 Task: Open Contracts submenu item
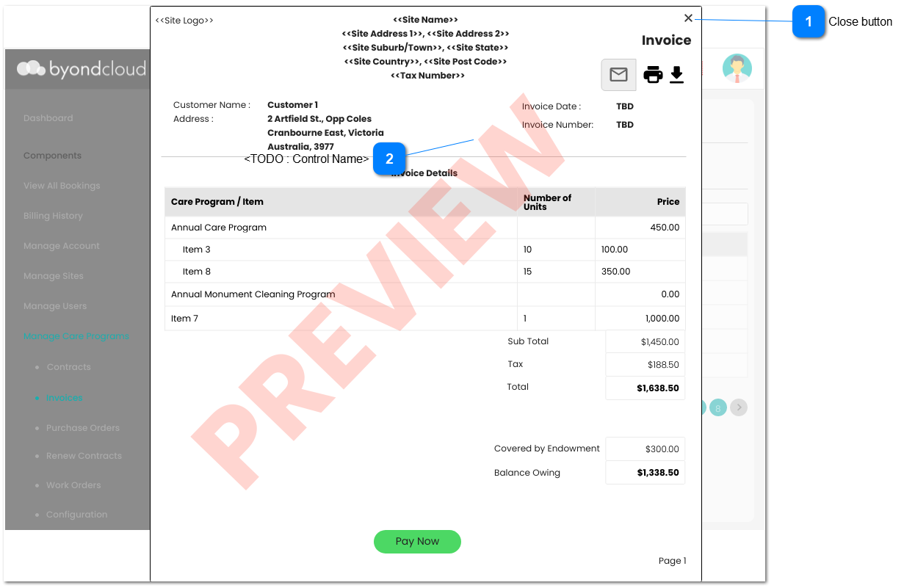click(68, 367)
